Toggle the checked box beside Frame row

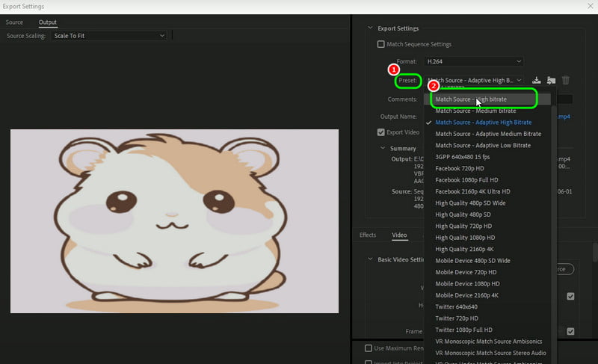click(570, 331)
